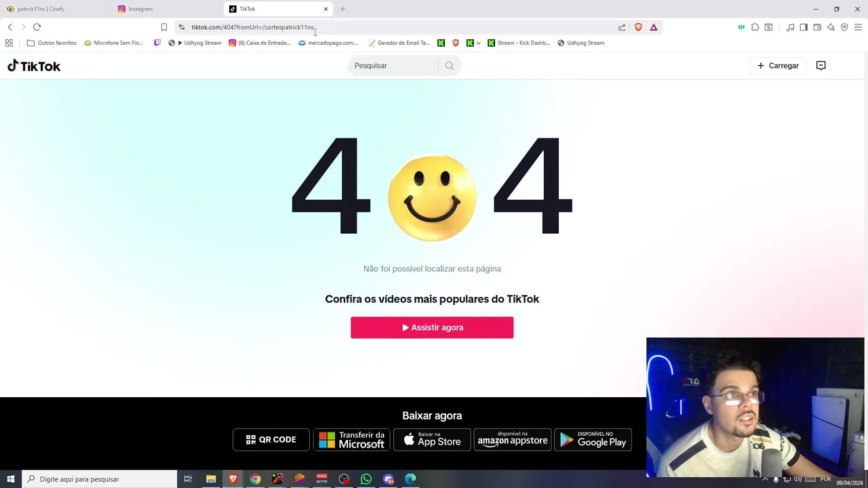Switch to the Instagram tab
The width and height of the screenshot is (868, 488).
(x=167, y=9)
